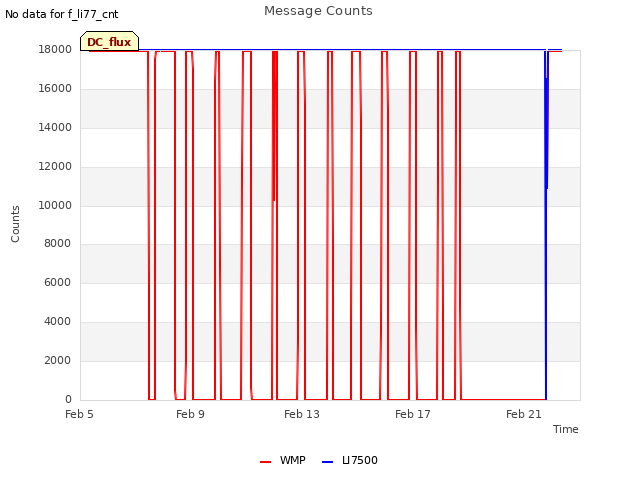
Task: Click the Feb 9 x-axis label
Action: (x=190, y=414)
